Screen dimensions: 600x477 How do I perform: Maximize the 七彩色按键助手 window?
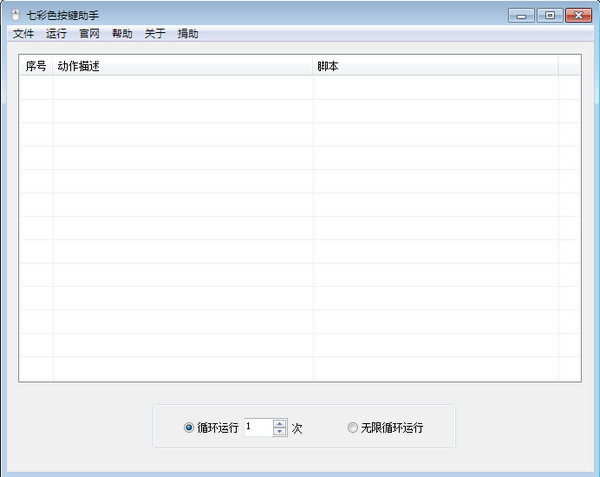[x=549, y=15]
